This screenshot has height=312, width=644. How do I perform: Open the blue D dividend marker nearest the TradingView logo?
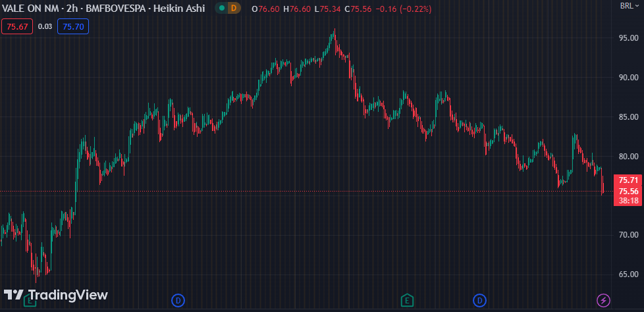point(178,301)
